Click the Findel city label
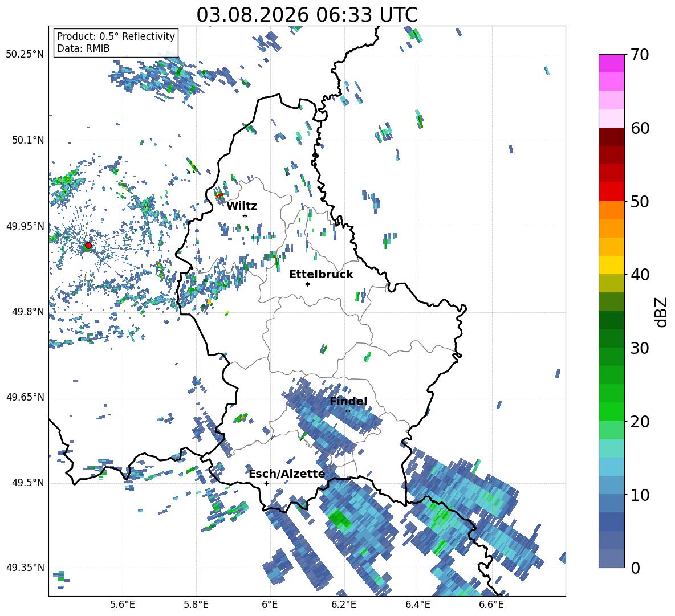675x616 pixels. [x=348, y=401]
